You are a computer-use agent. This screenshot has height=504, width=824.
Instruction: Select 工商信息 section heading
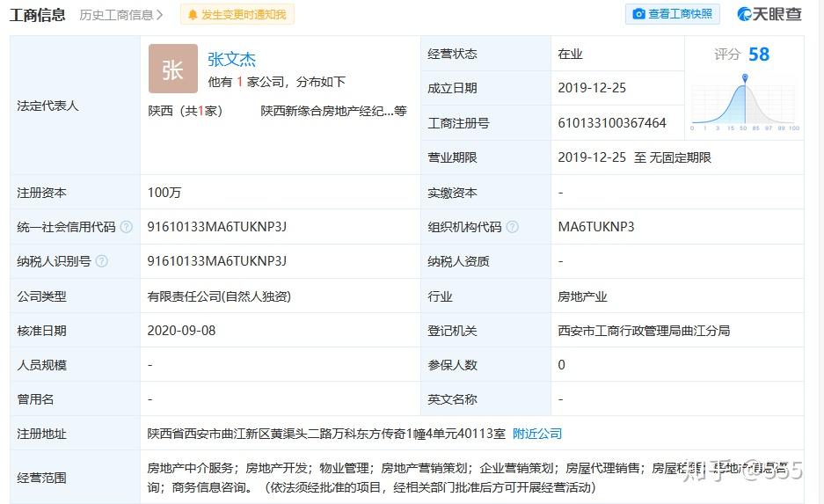pos(37,15)
